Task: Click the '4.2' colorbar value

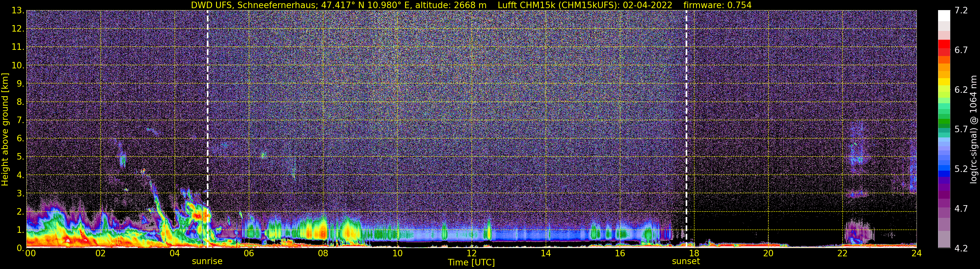Action: 961,248
